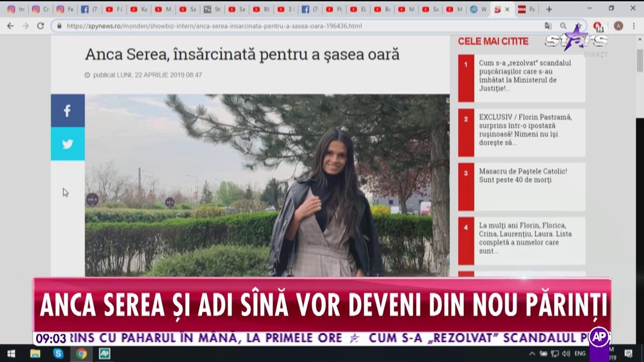Switch to the Instagram 'Fe' tab
644x362 pixels.
pyautogui.click(x=65, y=9)
